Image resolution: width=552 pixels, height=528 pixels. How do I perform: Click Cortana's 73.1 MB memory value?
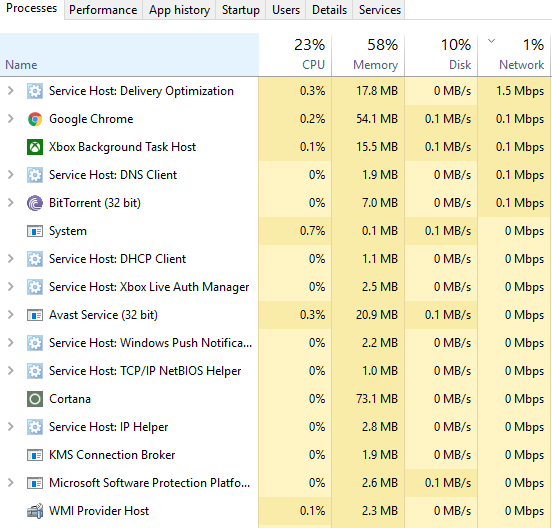pyautogui.click(x=377, y=399)
